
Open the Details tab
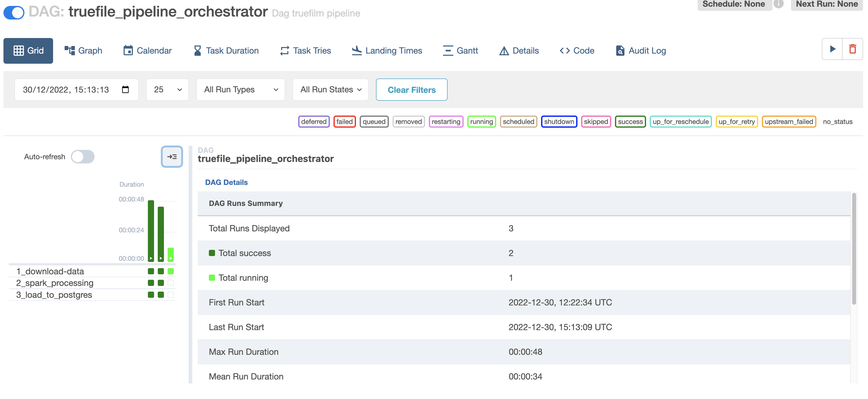519,51
